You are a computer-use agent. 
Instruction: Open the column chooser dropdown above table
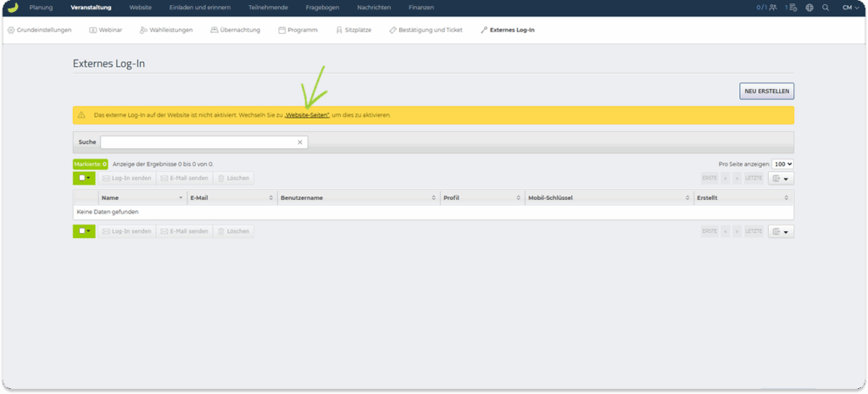(x=781, y=179)
